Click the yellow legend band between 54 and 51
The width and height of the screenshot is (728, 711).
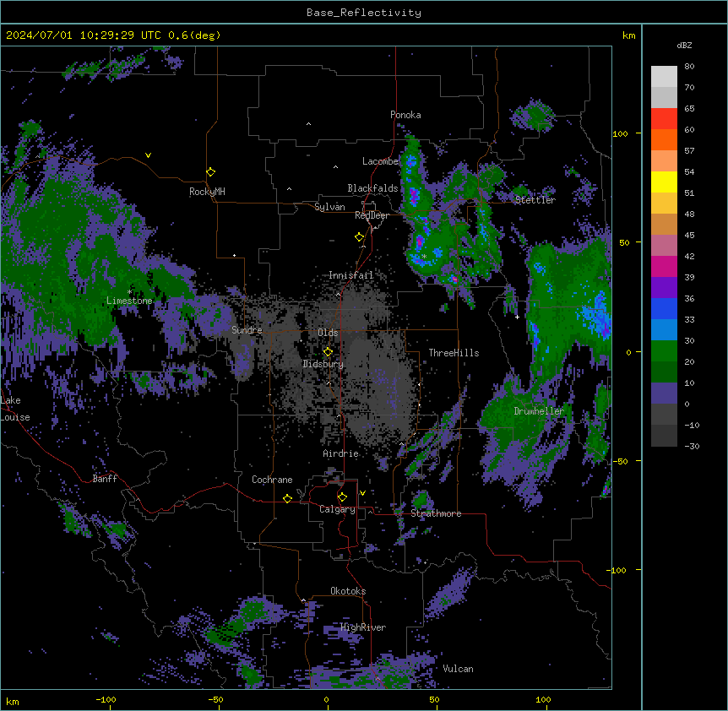pyautogui.click(x=664, y=182)
